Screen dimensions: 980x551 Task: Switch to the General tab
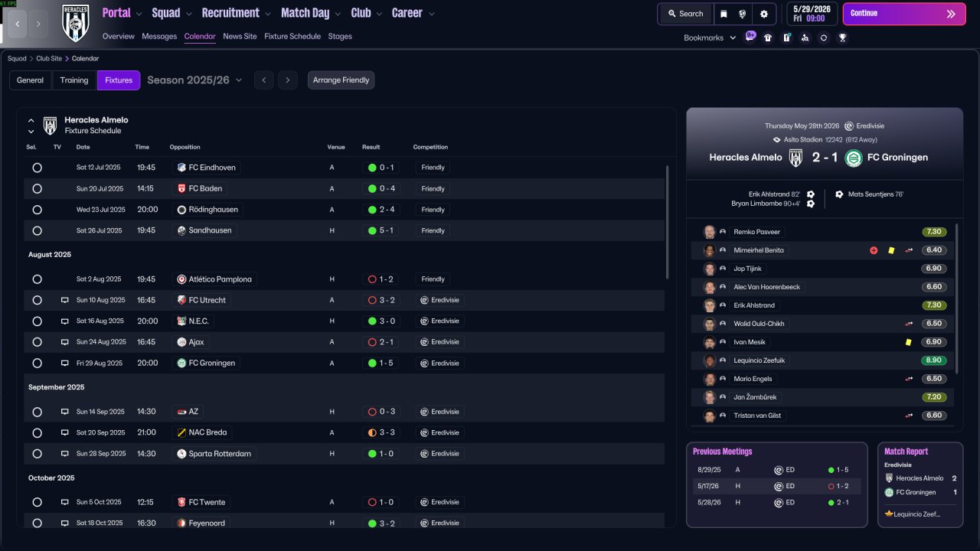(31, 80)
